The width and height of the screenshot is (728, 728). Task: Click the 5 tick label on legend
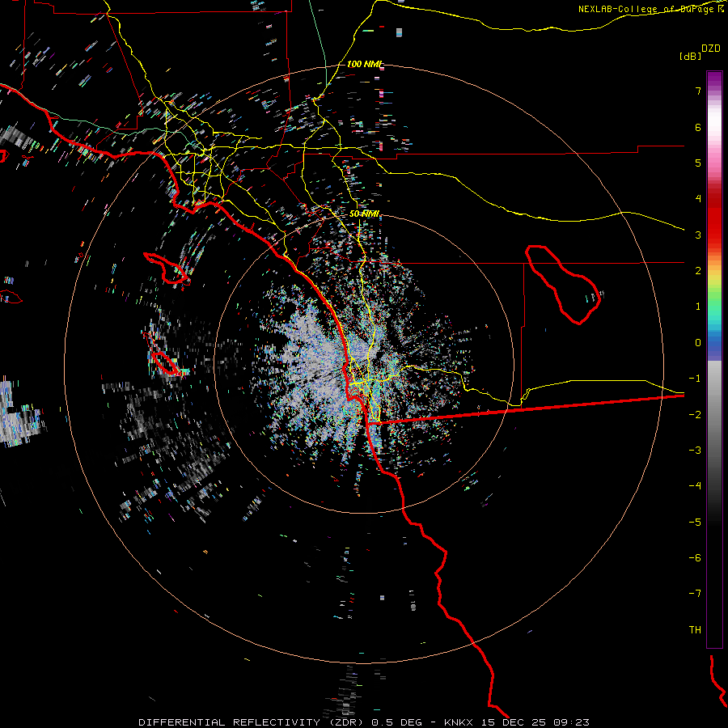[698, 163]
